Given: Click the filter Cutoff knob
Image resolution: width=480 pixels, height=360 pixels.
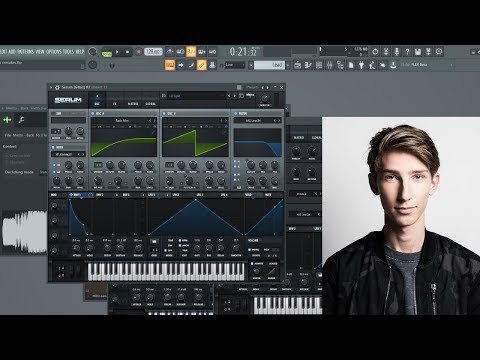Looking at the screenshot, I should pyautogui.click(x=251, y=165).
